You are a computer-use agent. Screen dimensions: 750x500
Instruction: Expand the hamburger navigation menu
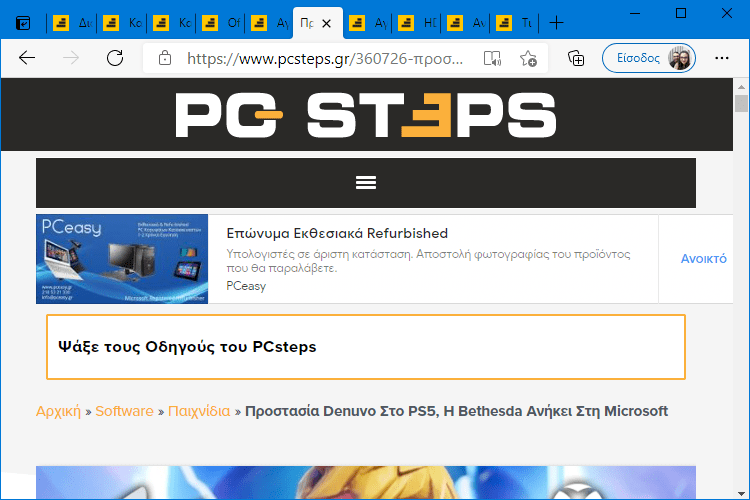click(366, 182)
